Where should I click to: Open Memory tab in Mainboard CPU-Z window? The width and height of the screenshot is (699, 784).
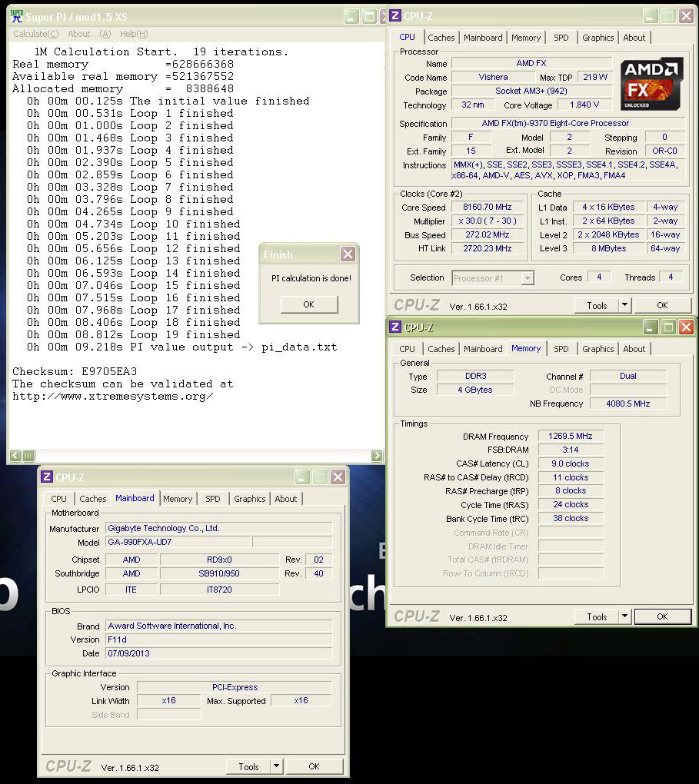point(177,499)
